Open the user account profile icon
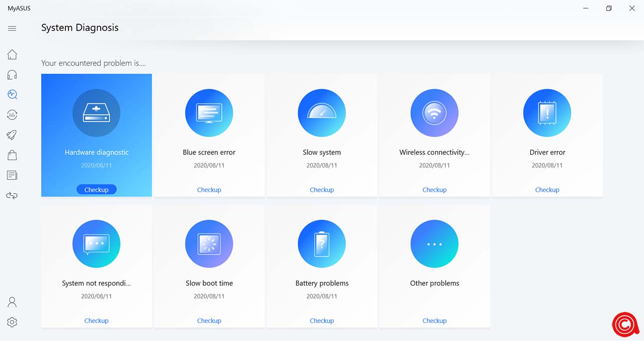Image resolution: width=644 pixels, height=341 pixels. [12, 302]
